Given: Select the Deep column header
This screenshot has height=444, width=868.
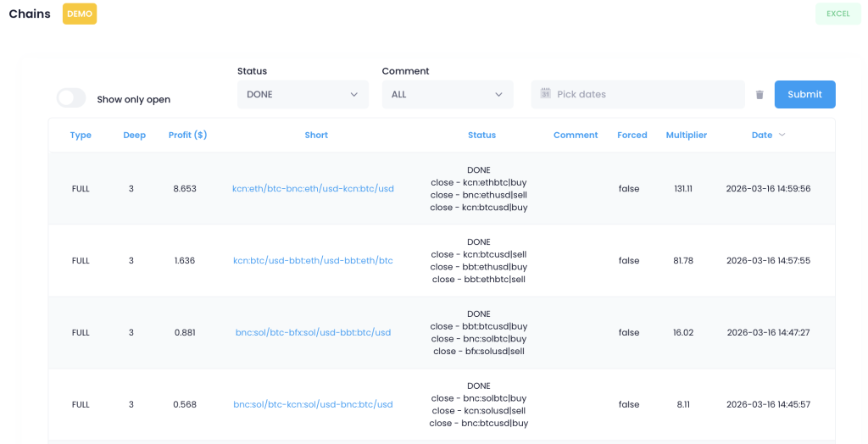Looking at the screenshot, I should point(134,135).
